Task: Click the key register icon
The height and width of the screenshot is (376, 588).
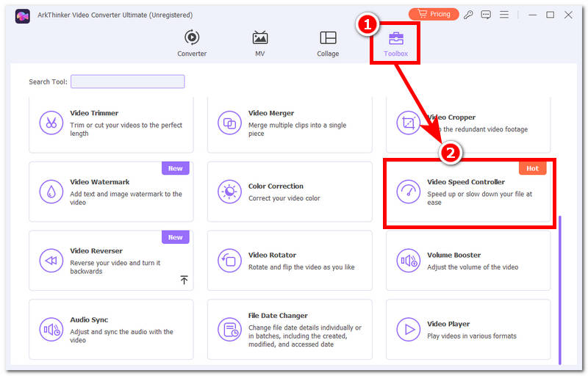Action: [x=468, y=15]
